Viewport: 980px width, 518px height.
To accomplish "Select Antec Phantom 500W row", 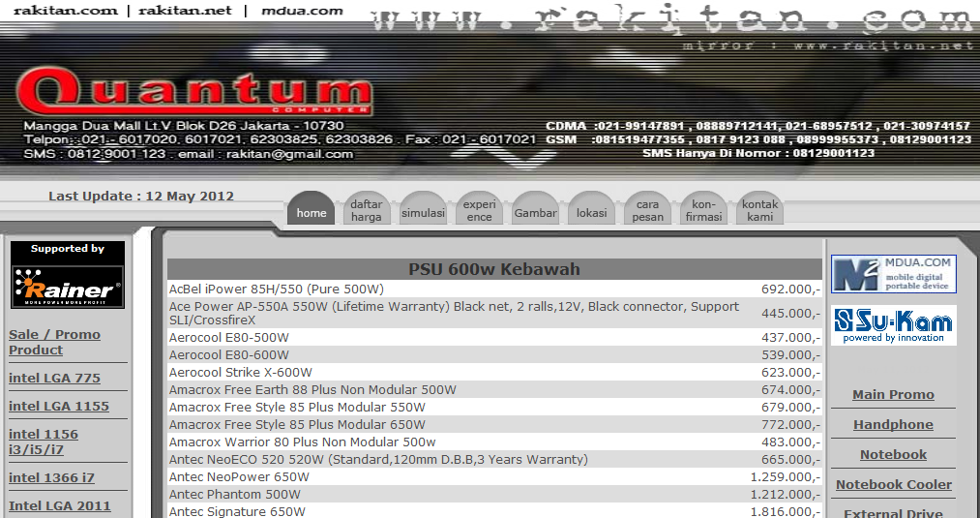I will (x=494, y=494).
